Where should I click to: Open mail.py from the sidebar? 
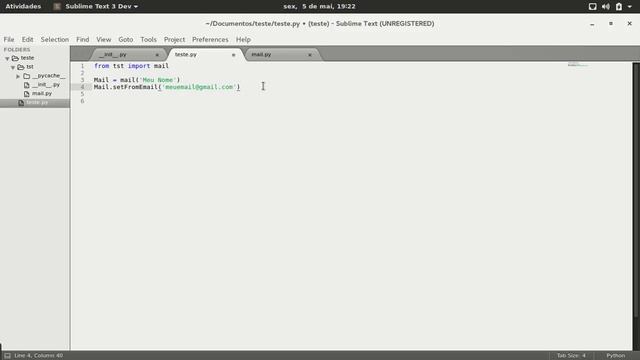42,93
